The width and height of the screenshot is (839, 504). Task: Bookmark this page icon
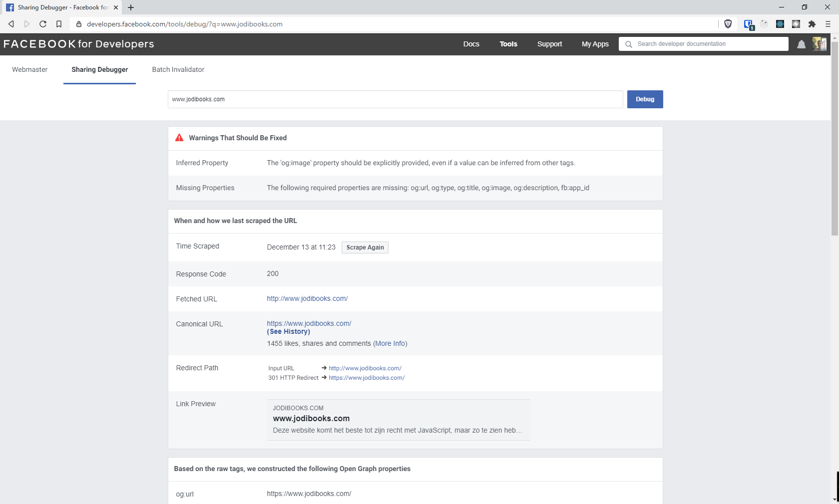[59, 24]
